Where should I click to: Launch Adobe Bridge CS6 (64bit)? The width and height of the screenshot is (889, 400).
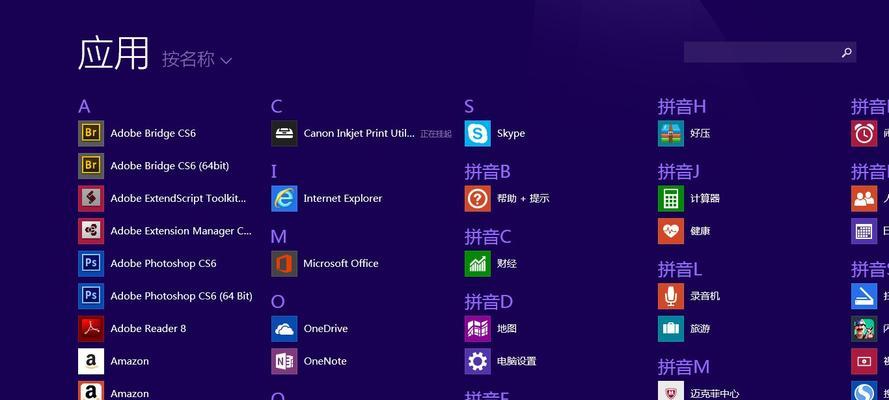pos(154,166)
